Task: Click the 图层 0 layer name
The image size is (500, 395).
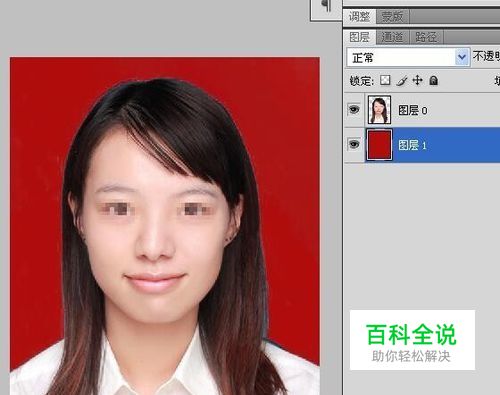Action: 413,110
